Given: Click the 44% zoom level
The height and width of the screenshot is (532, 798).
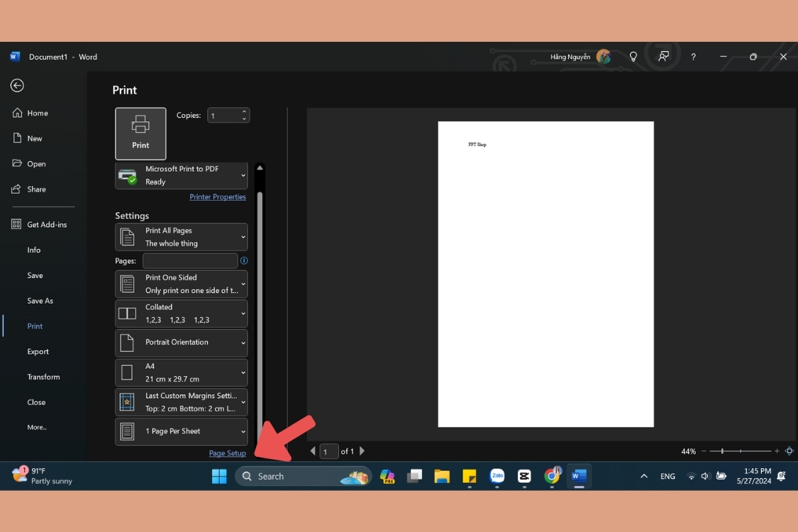Looking at the screenshot, I should [688, 452].
